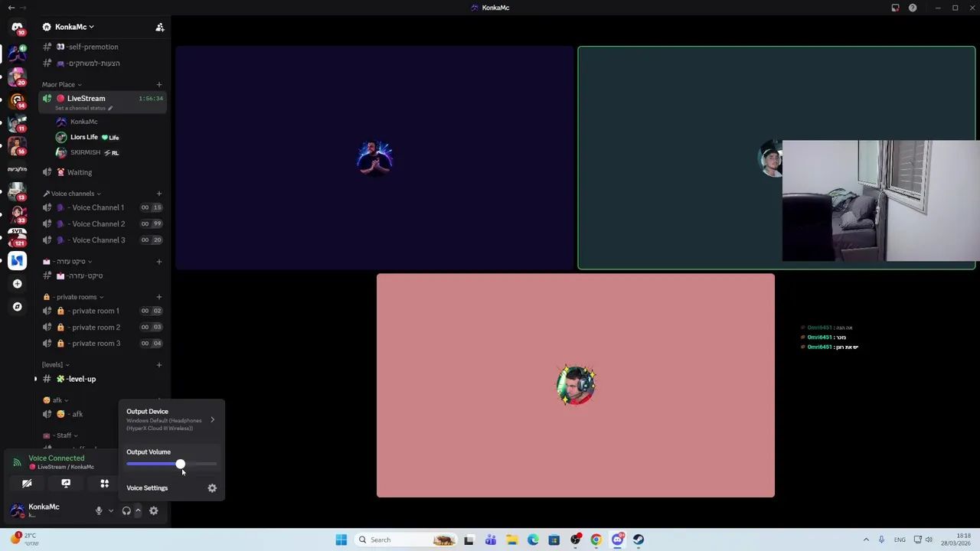Open server with 20 badge in sidebar
This screenshot has width=980, height=551.
(17, 76)
